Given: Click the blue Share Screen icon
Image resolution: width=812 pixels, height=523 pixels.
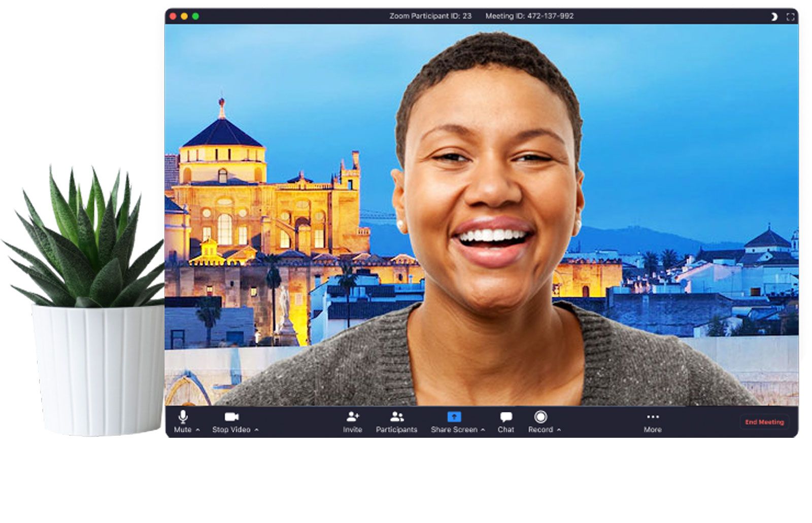Looking at the screenshot, I should pyautogui.click(x=454, y=417).
